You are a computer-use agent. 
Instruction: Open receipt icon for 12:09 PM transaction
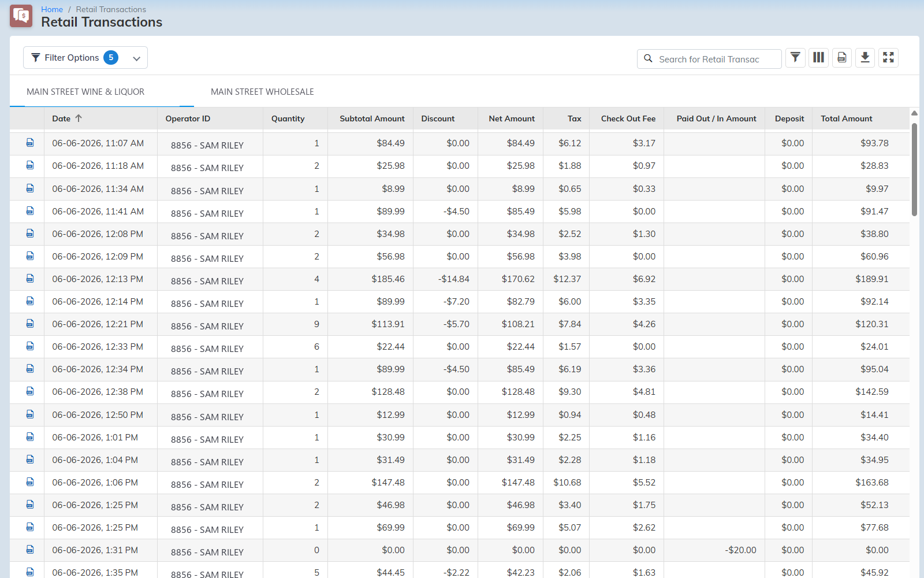[30, 256]
